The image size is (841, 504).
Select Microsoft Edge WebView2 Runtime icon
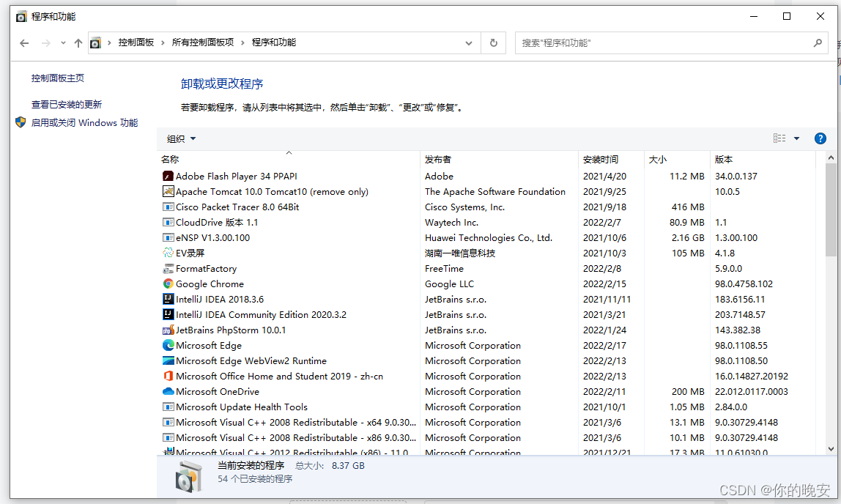pos(168,361)
